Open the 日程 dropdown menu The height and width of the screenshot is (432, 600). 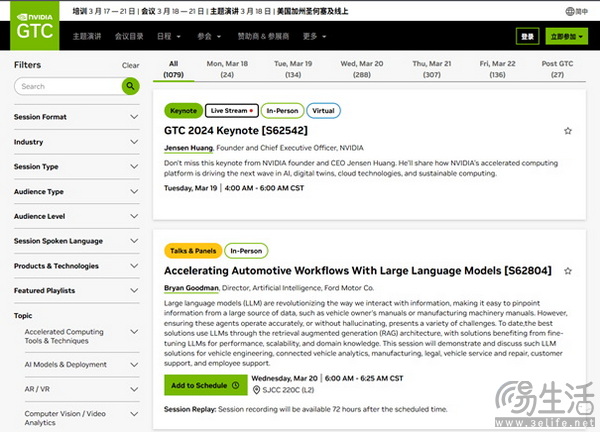[x=169, y=36]
